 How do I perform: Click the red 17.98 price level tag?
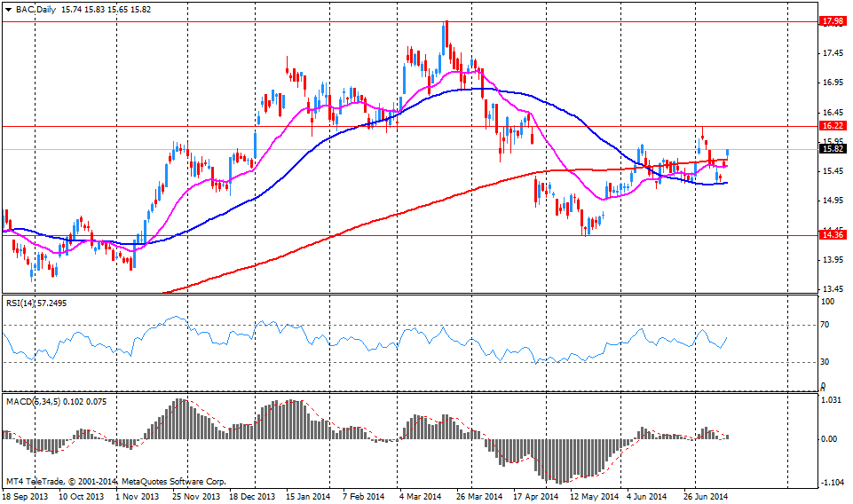[833, 21]
